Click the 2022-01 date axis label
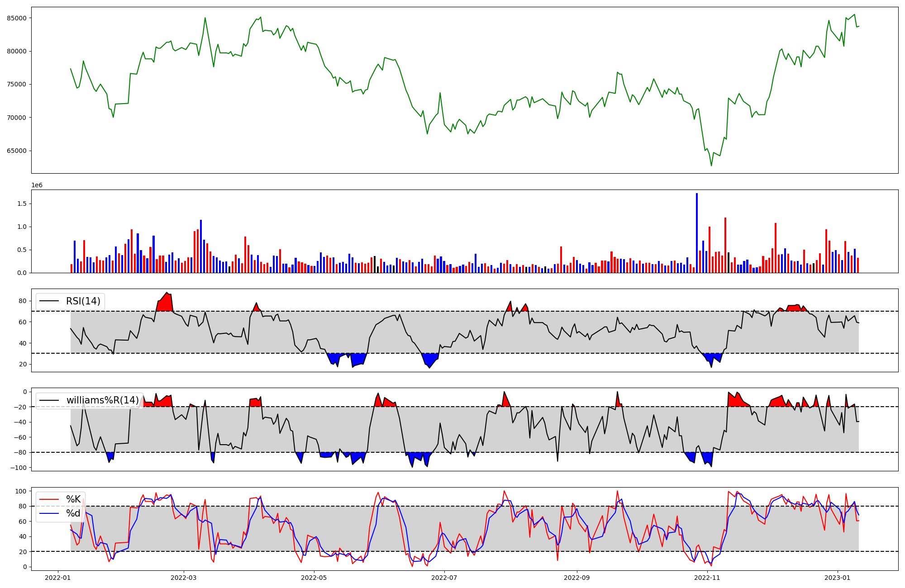 (57, 578)
